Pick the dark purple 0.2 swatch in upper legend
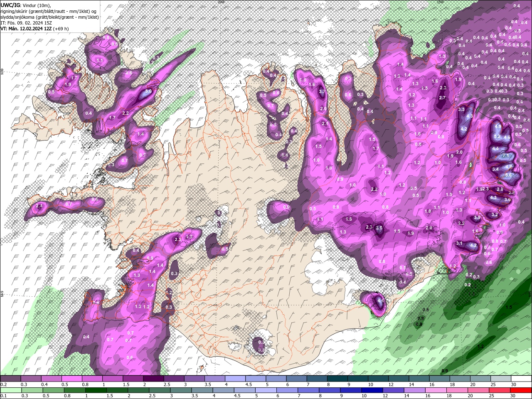532x399 pixels. click(11, 379)
